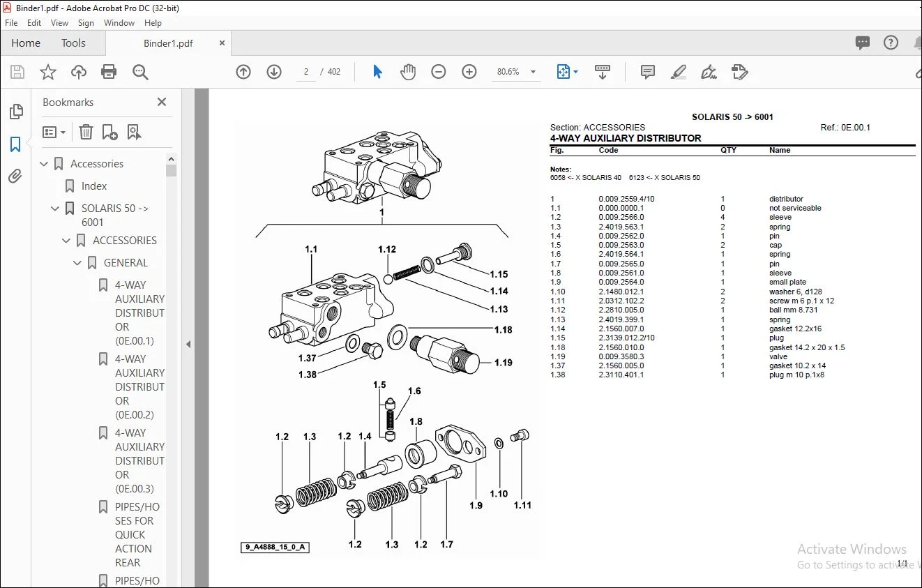
Task: Close the Binder1.pdf tab
Action: pyautogui.click(x=222, y=43)
